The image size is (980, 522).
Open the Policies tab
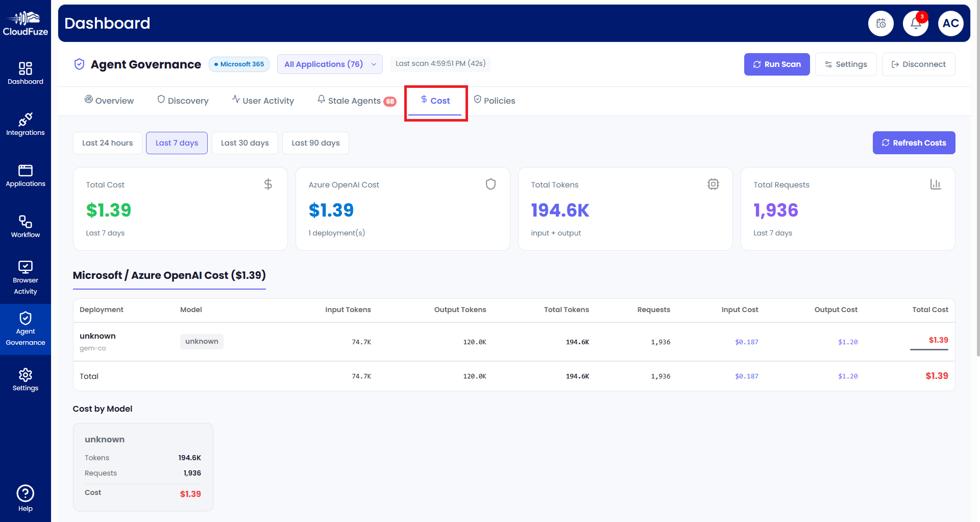click(495, 101)
